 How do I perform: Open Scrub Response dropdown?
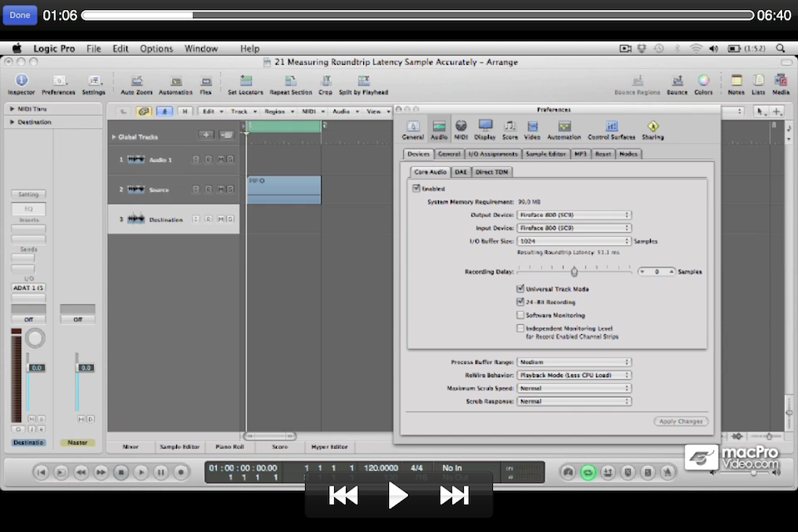click(574, 401)
